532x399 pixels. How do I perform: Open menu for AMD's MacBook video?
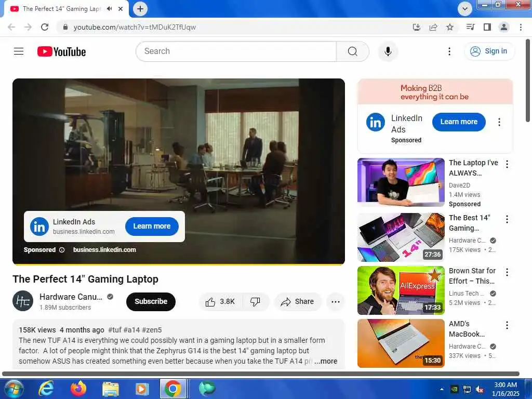(x=507, y=325)
